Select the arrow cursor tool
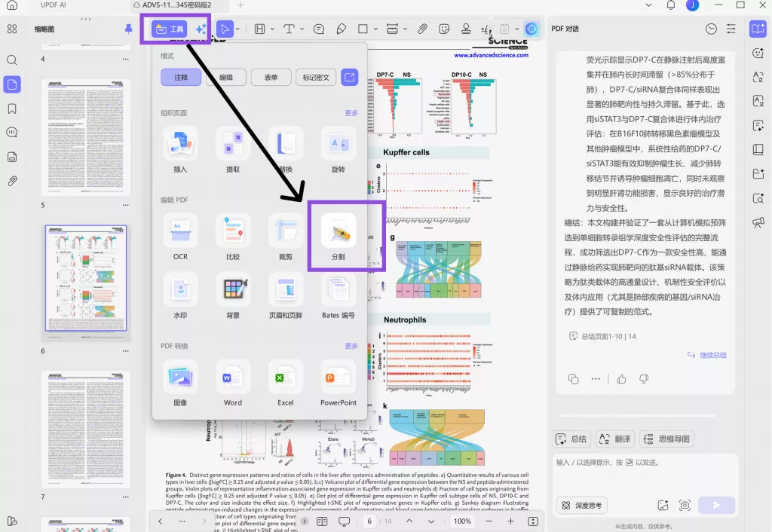This screenshot has width=772, height=532. pos(225,29)
